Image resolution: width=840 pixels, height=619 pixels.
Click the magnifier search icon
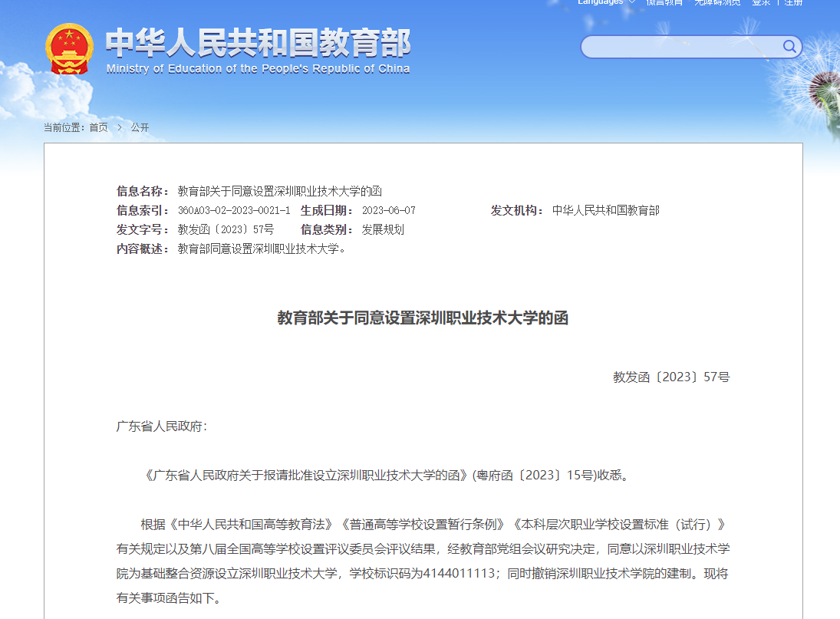point(789,47)
